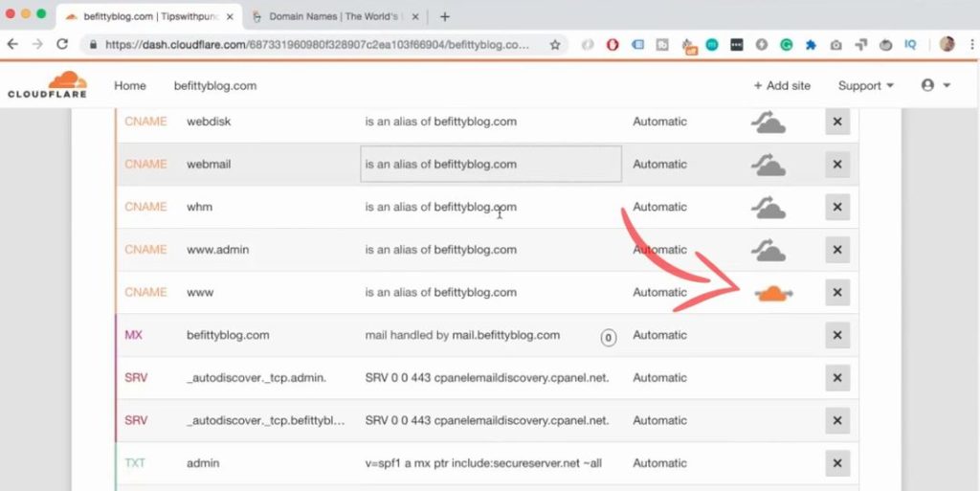Close the befittyblog.com browser tab
The width and height of the screenshot is (980, 491).
tap(230, 17)
